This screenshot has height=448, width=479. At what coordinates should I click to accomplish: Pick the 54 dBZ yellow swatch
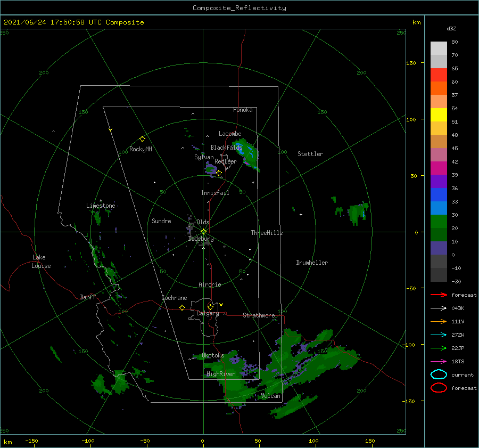(439, 115)
